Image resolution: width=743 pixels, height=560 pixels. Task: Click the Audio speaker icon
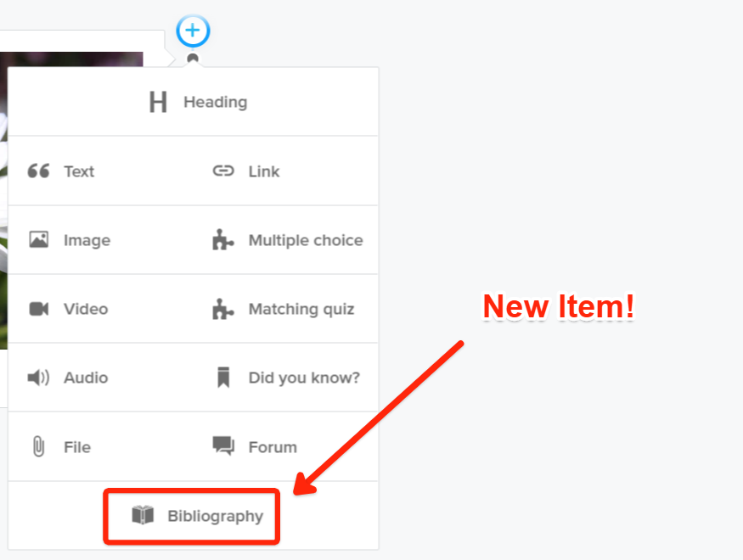[38, 378]
